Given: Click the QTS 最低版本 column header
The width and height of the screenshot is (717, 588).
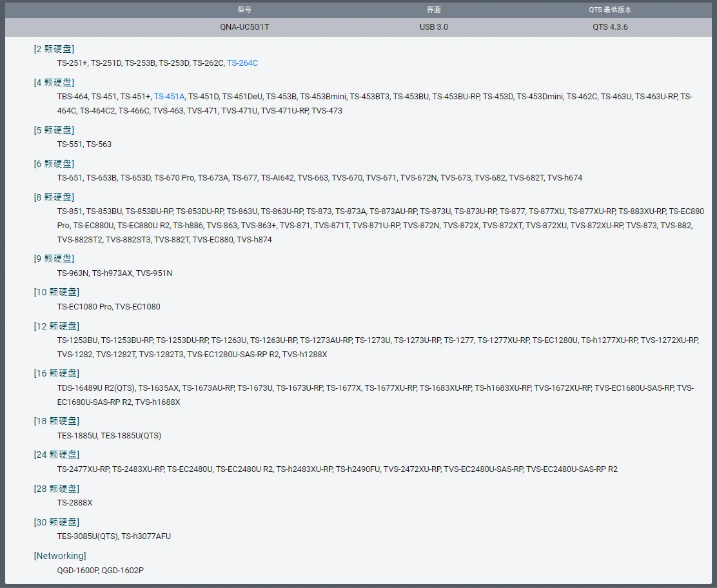Looking at the screenshot, I should tap(610, 10).
